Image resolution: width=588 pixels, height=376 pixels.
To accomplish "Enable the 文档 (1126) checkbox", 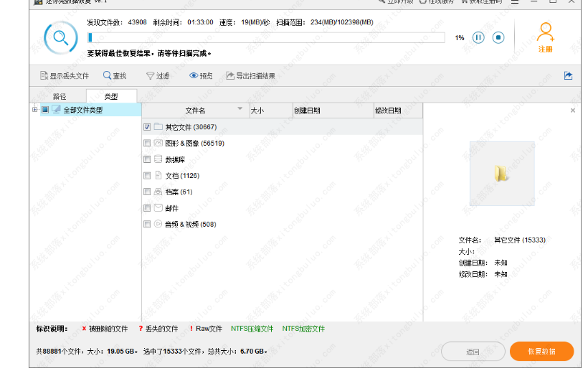I will (147, 176).
